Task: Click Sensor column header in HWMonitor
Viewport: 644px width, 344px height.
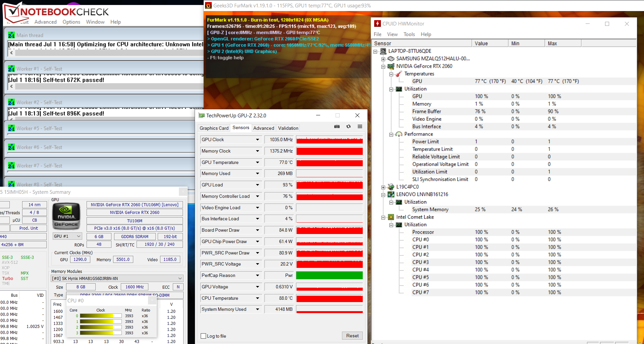Action: [x=422, y=43]
